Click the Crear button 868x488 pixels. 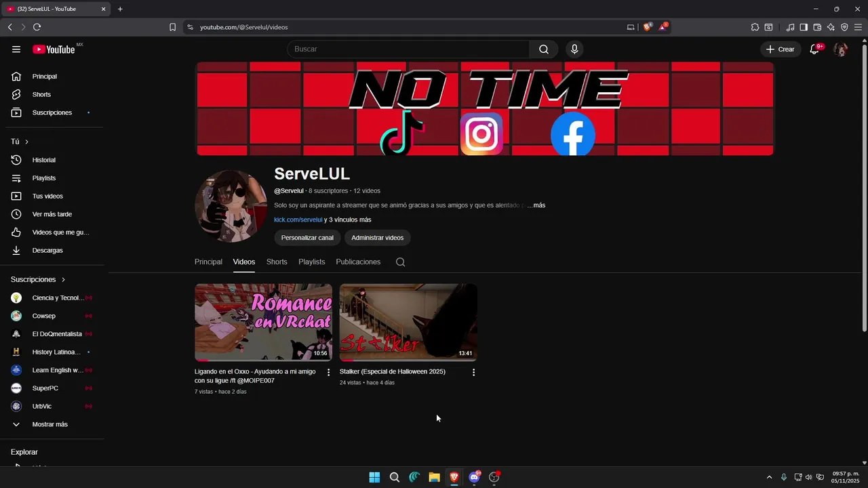[x=781, y=49]
